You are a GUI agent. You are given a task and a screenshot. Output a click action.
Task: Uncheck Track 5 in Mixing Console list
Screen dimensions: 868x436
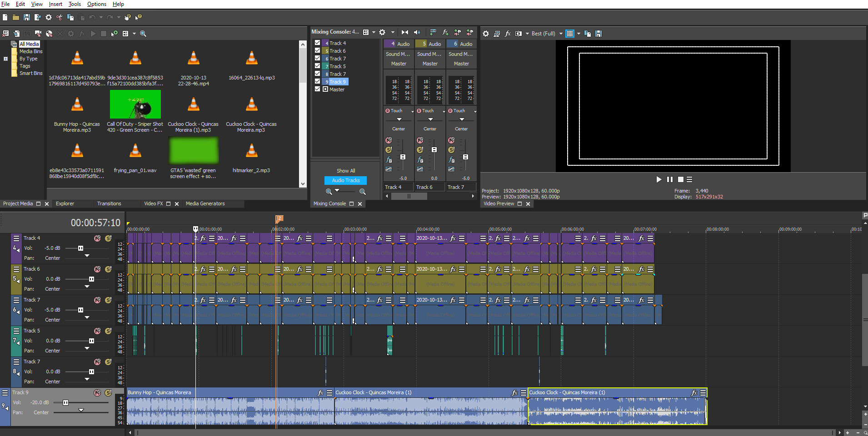pyautogui.click(x=318, y=66)
